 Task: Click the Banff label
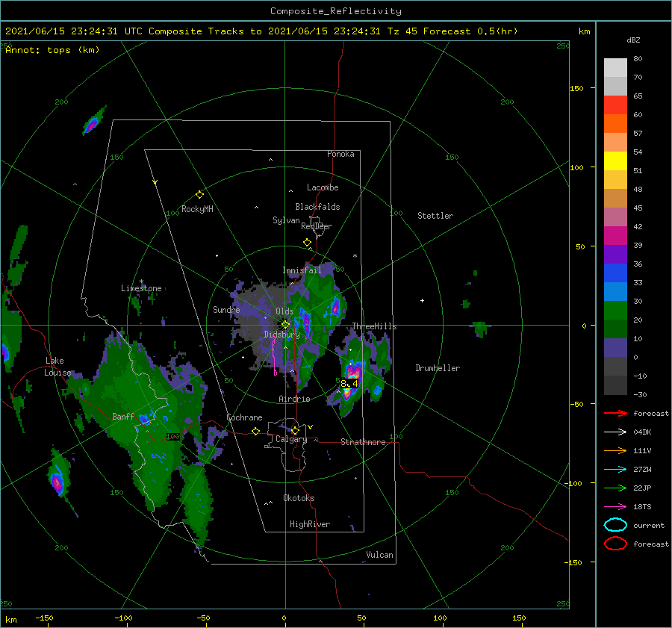123,417
